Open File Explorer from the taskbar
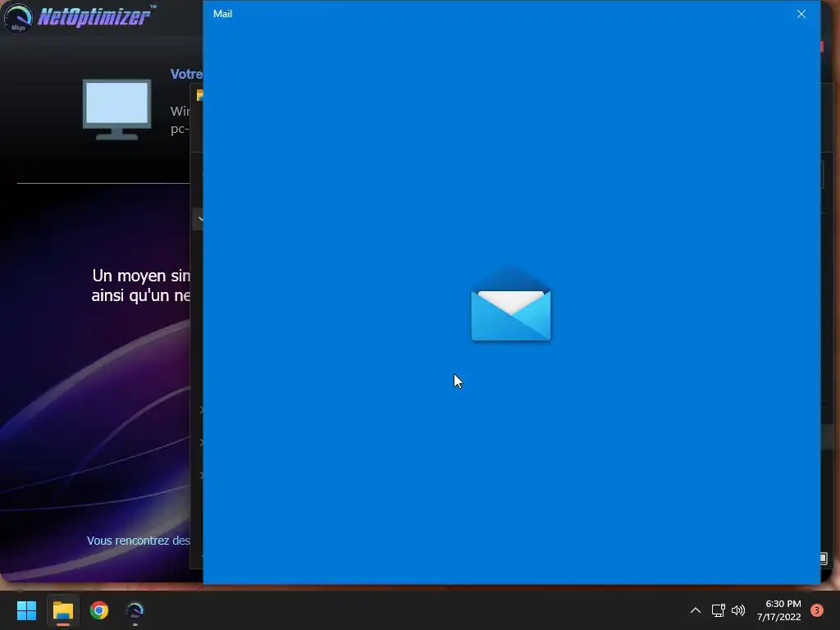 tap(62, 610)
